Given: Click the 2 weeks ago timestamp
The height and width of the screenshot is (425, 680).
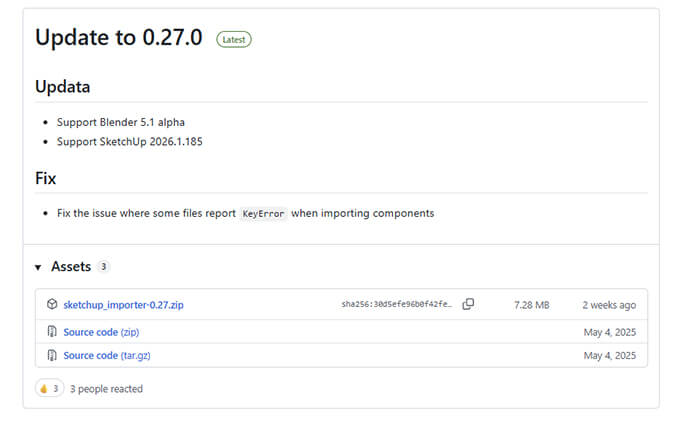Looking at the screenshot, I should point(608,304).
